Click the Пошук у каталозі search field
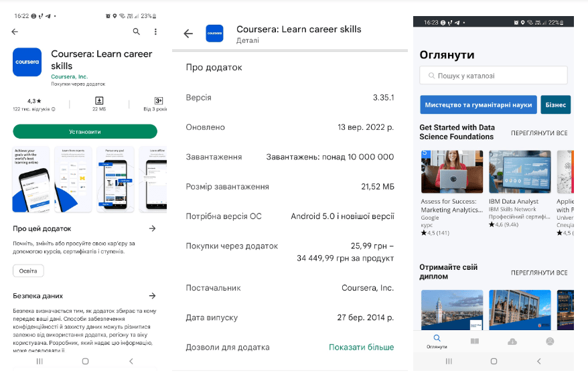Viewport: 588px width, 379px height. click(494, 76)
